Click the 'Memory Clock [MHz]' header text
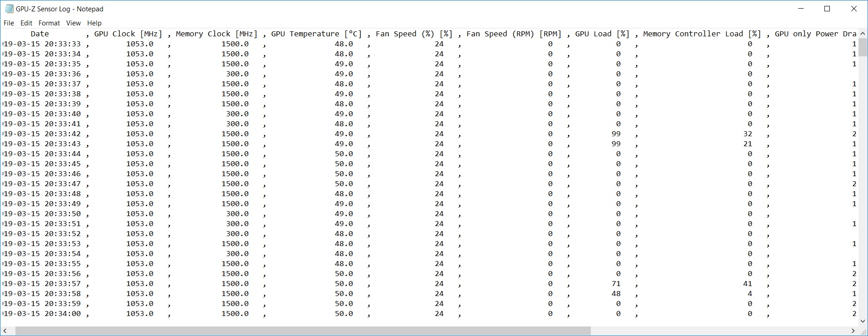This screenshot has height=336, width=868. (x=216, y=34)
